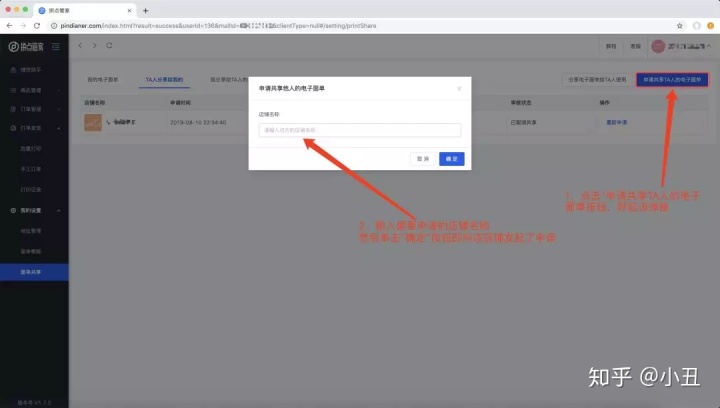720x408 pixels.
Task: Click the browser forward arrow
Action: [23, 26]
